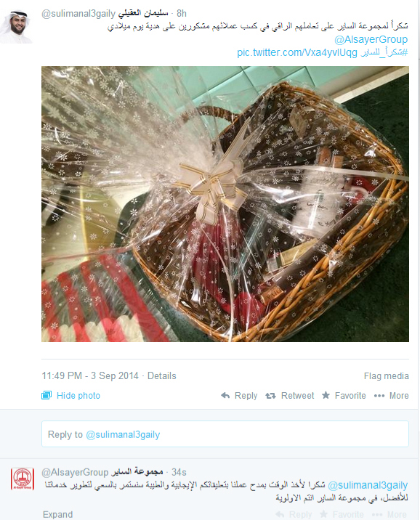
Task: Click inside the Reply to @sulimanal3gaily field
Action: coord(225,434)
